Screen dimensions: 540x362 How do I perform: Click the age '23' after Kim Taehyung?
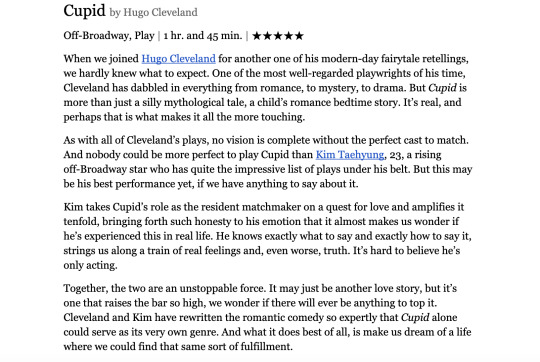395,155
